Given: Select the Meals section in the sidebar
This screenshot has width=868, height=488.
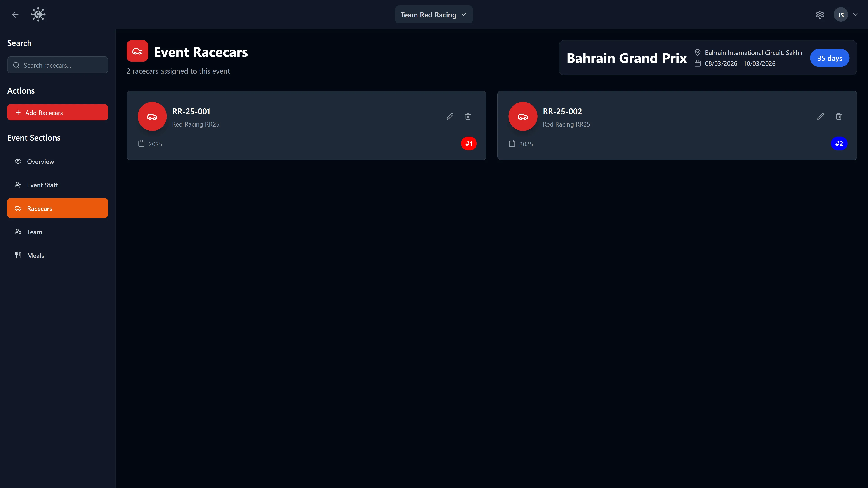Looking at the screenshot, I should point(35,255).
